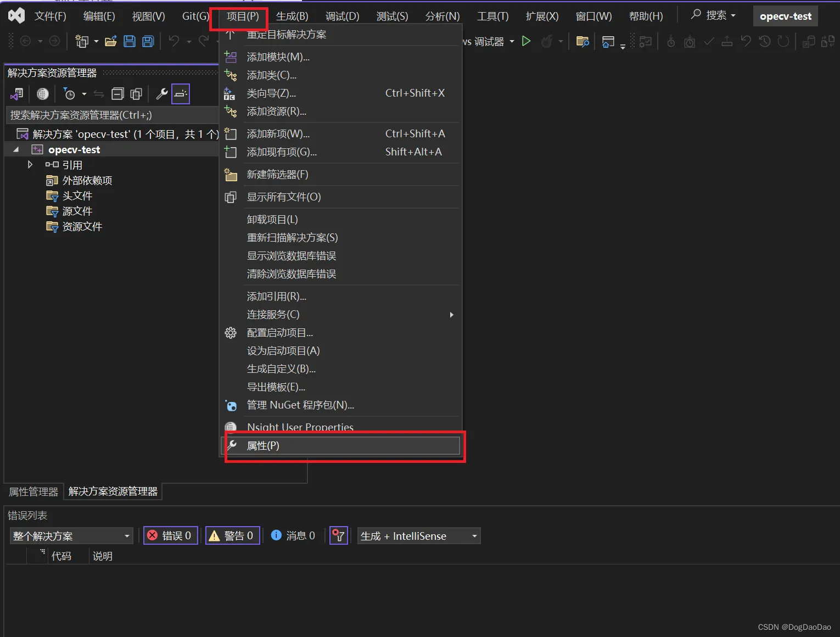Image resolution: width=840 pixels, height=637 pixels.
Task: Click the undo arrow in toolbar
Action: point(173,41)
